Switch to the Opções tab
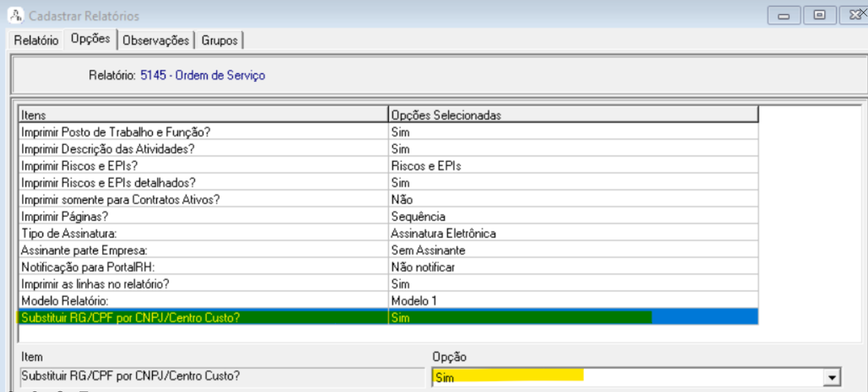 [x=90, y=39]
